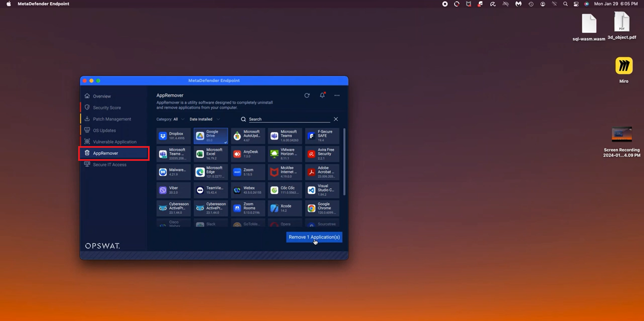This screenshot has height=321, width=644.
Task: Select AppRemover in the sidebar
Action: tap(114, 153)
